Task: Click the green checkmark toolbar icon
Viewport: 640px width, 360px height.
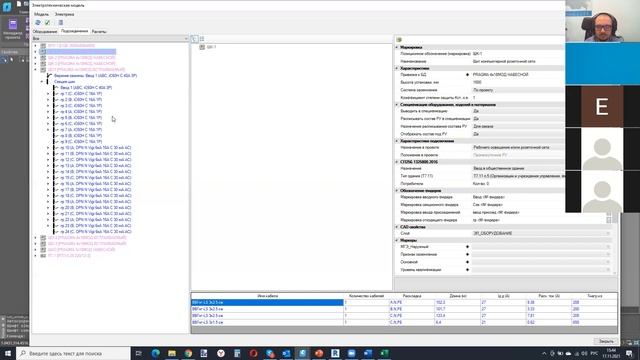Action: click(x=47, y=22)
